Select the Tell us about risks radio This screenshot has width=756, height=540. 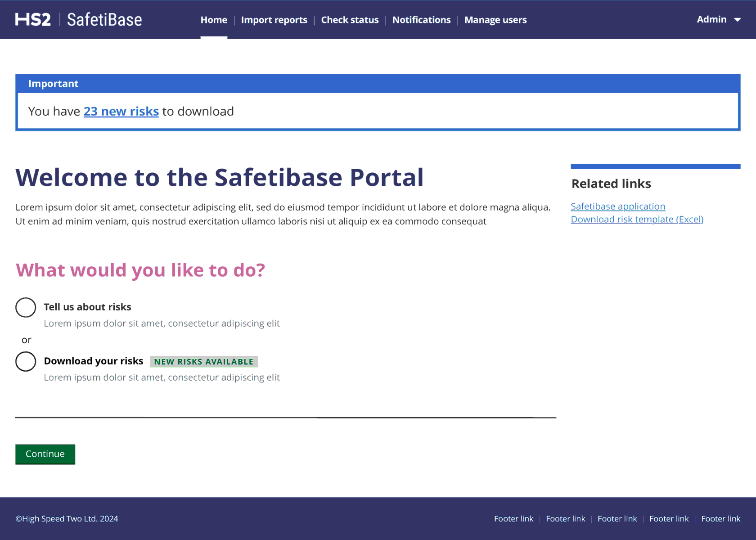[26, 307]
